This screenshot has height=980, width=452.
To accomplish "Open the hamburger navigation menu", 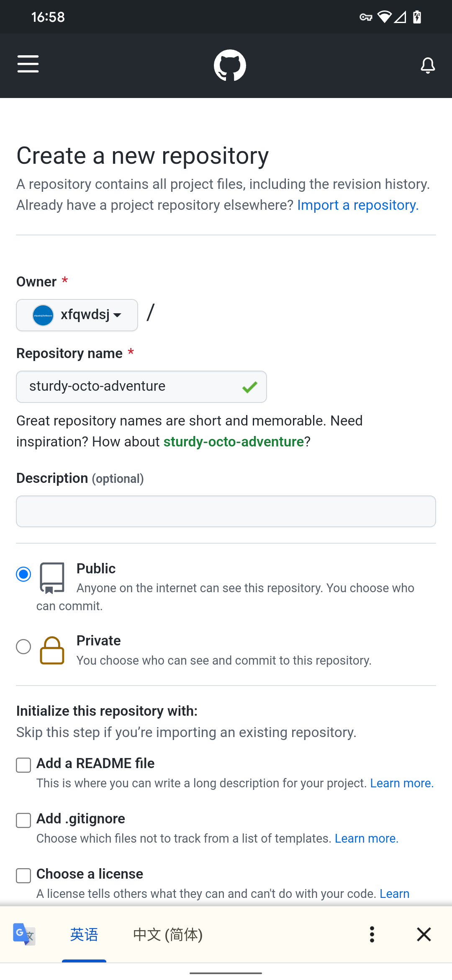I will (28, 64).
